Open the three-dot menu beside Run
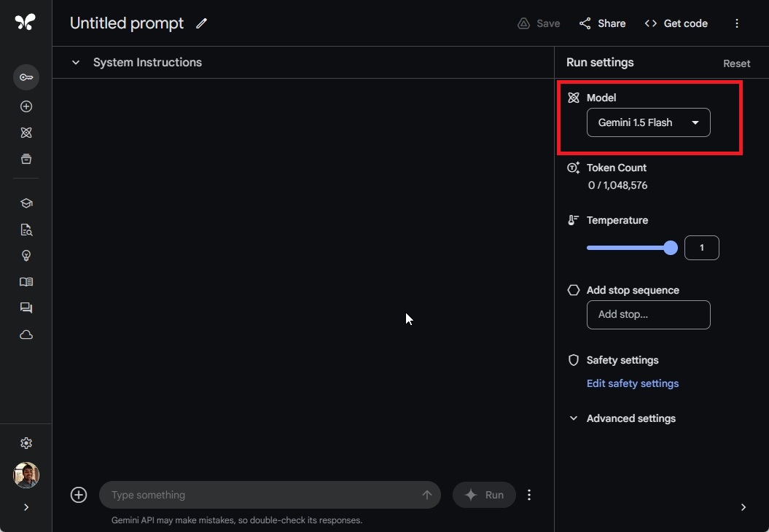Image resolution: width=769 pixels, height=532 pixels. click(x=529, y=495)
